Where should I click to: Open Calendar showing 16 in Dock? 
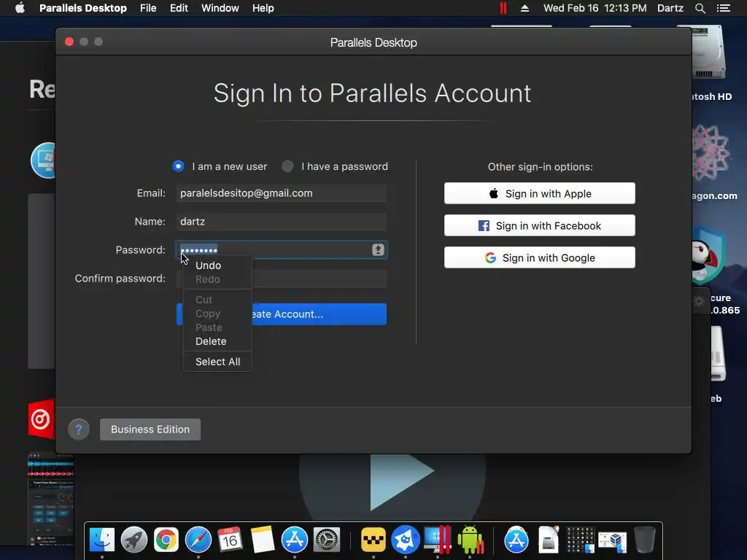(x=230, y=540)
